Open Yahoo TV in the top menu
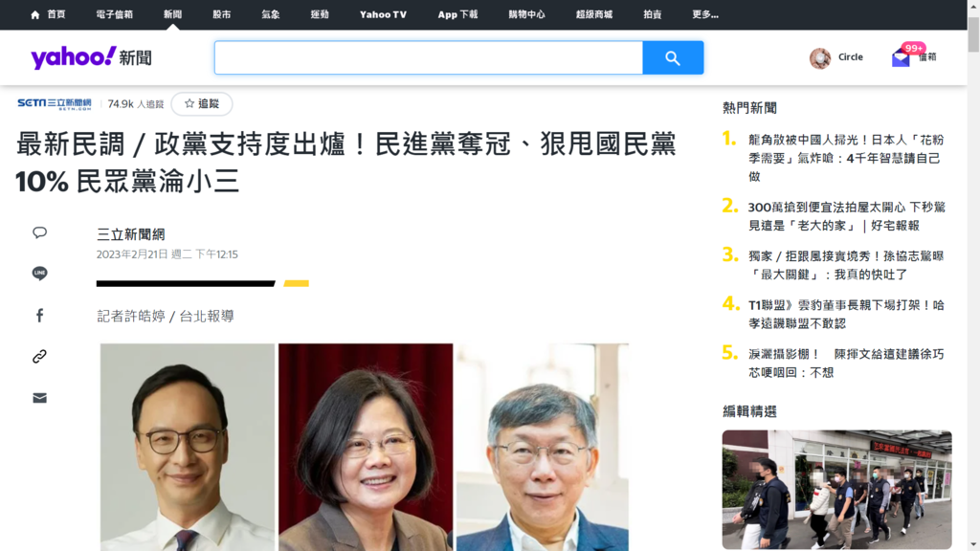 coord(383,14)
